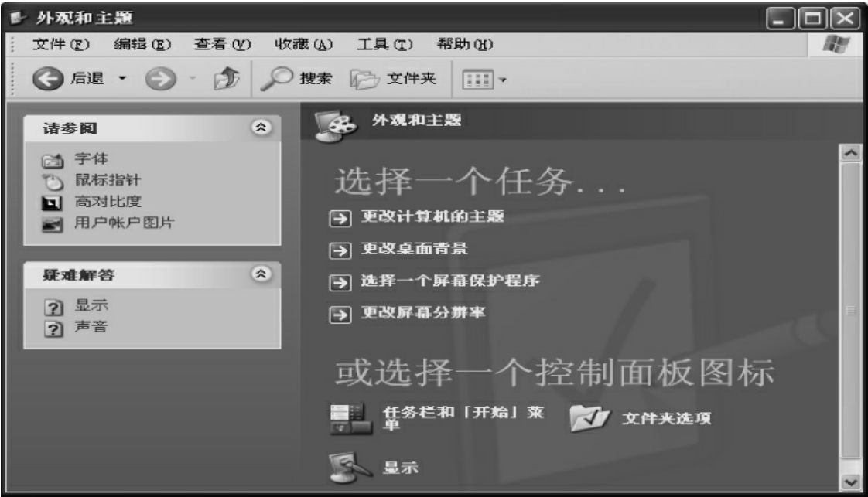Image resolution: width=868 pixels, height=497 pixels.
Task: Click the Back arrow icon (后退)
Action: (x=48, y=79)
